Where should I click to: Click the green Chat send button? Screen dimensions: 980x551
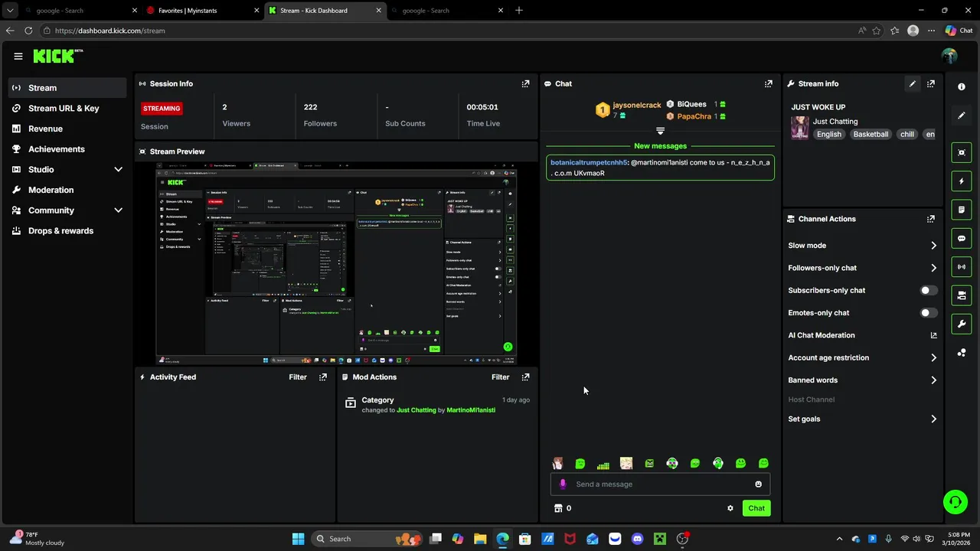pyautogui.click(x=756, y=508)
